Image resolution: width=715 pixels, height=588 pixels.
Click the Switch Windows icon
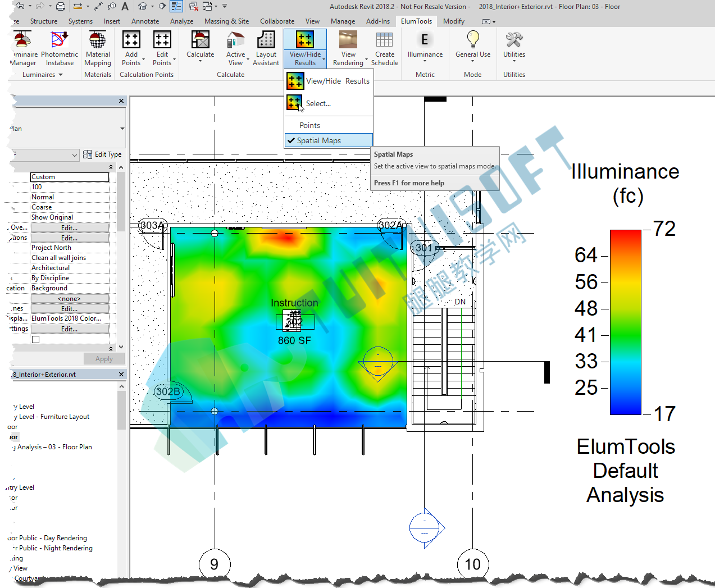click(x=207, y=6)
